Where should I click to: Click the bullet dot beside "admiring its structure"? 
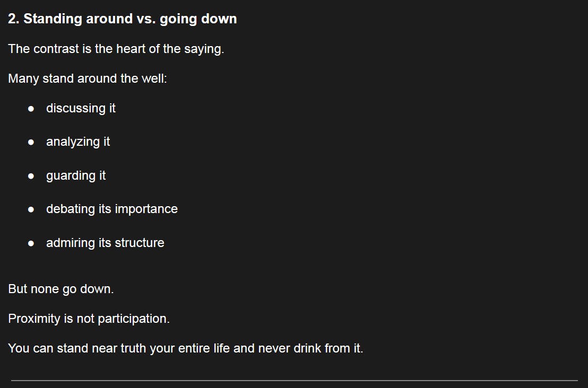point(31,243)
